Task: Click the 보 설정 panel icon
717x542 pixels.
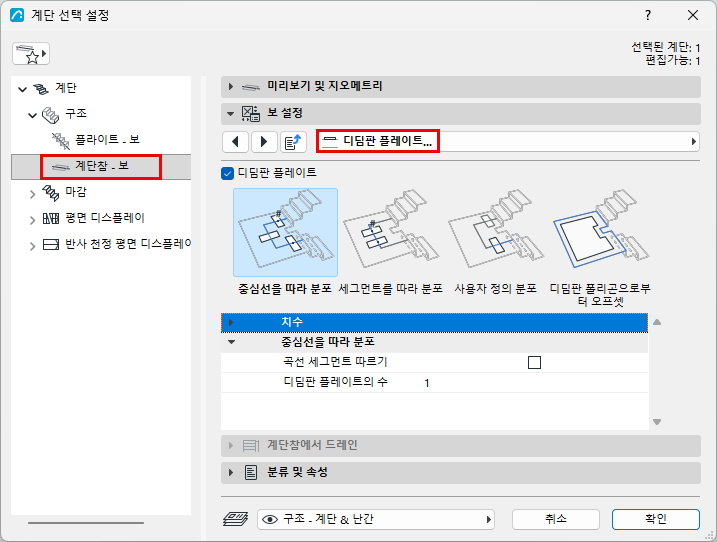Action: pyautogui.click(x=251, y=113)
